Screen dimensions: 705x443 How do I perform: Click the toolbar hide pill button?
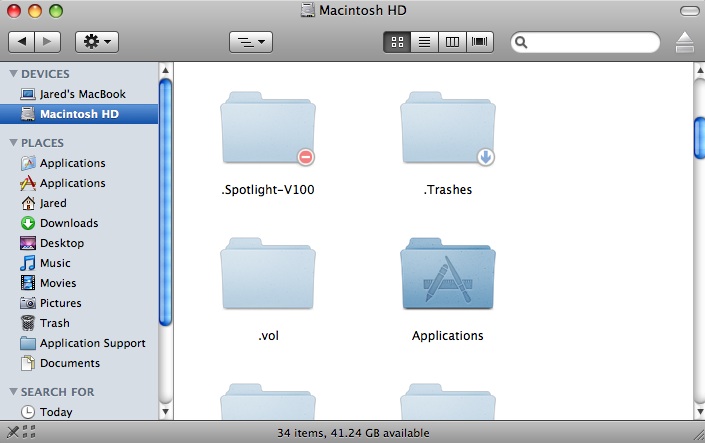[689, 11]
